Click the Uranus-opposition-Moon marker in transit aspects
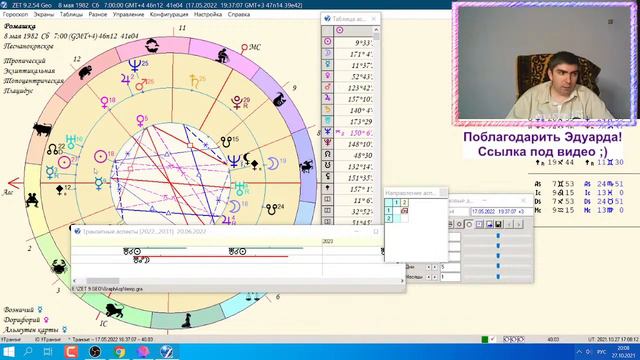640x360 pixels. pyautogui.click(x=142, y=260)
